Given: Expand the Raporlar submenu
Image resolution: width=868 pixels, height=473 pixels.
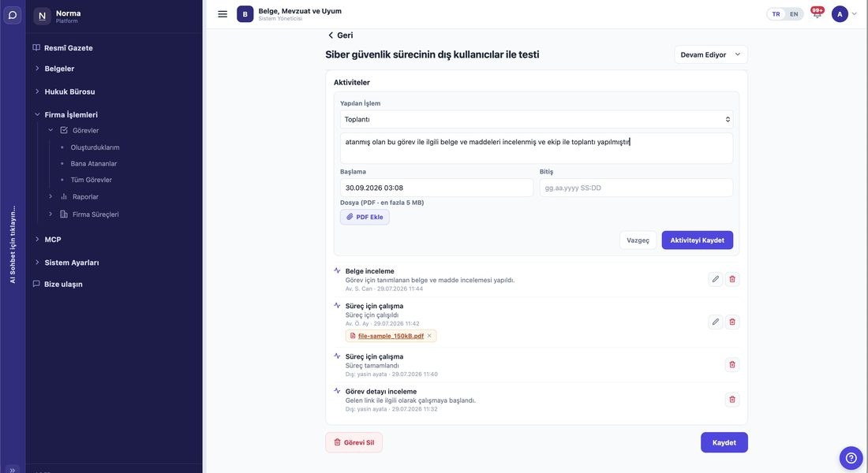Looking at the screenshot, I should (51, 196).
